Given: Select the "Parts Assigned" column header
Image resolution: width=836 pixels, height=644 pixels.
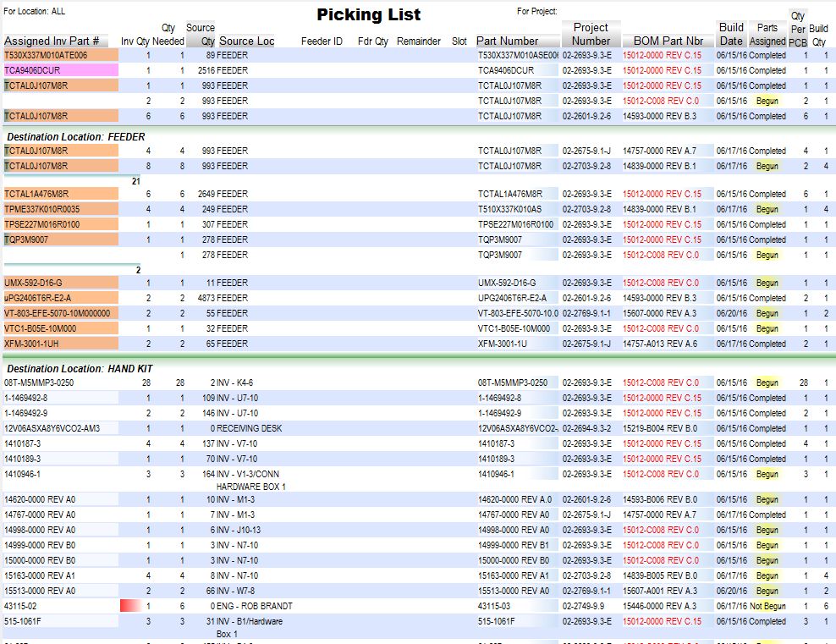Looking at the screenshot, I should tap(767, 34).
